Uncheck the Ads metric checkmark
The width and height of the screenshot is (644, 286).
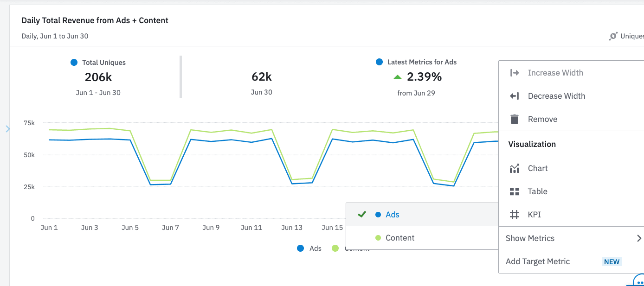362,214
